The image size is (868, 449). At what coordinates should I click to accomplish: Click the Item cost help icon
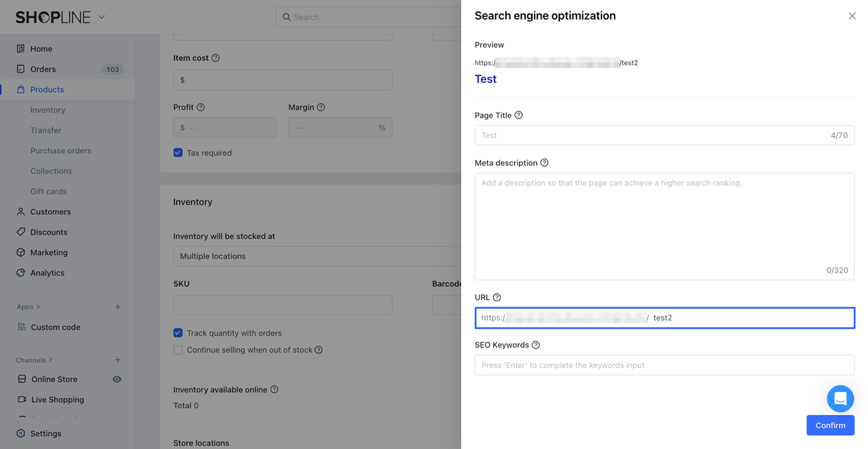[215, 58]
